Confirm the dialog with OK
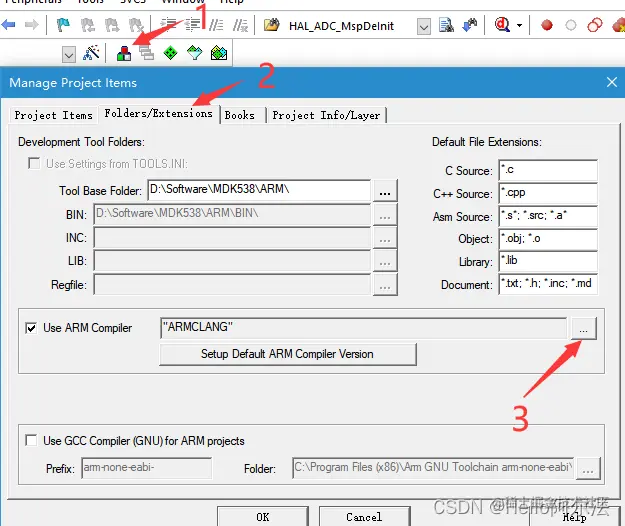This screenshot has width=625, height=526. point(263,517)
